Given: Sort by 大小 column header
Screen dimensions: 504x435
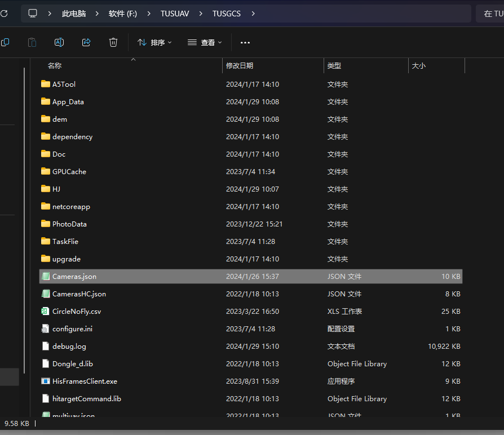Looking at the screenshot, I should pos(418,65).
